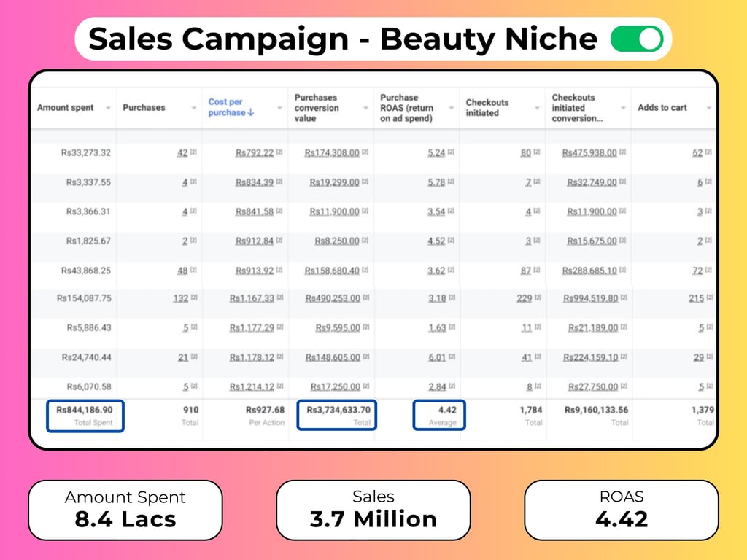
Task: Click info icon next to checkouts 87
Action: point(537,270)
